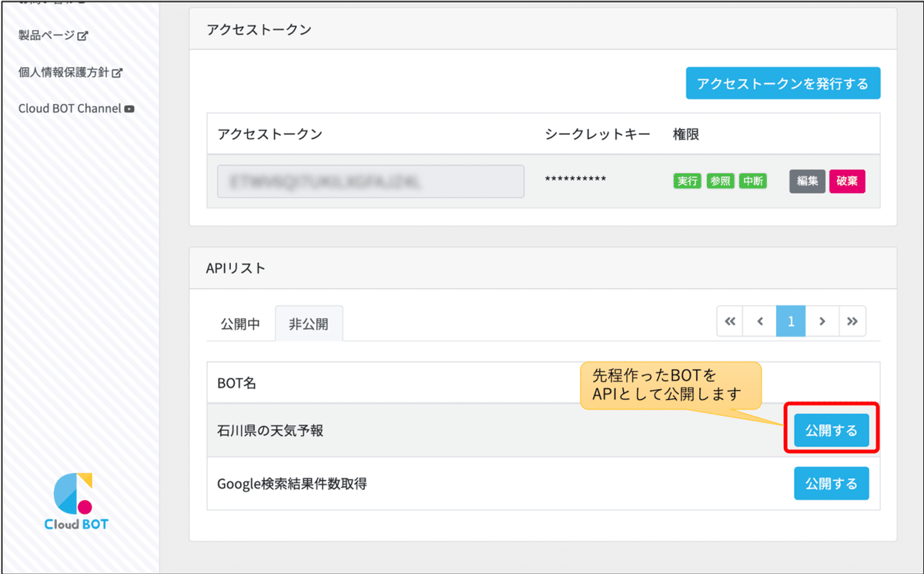Open the 個人情報保護方針 link
The height and width of the screenshot is (574, 924).
tap(70, 72)
